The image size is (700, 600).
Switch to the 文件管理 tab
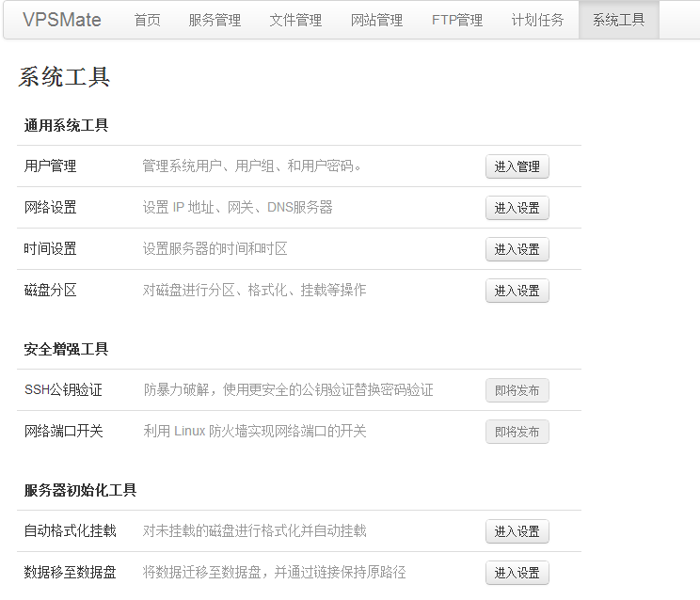tap(295, 20)
